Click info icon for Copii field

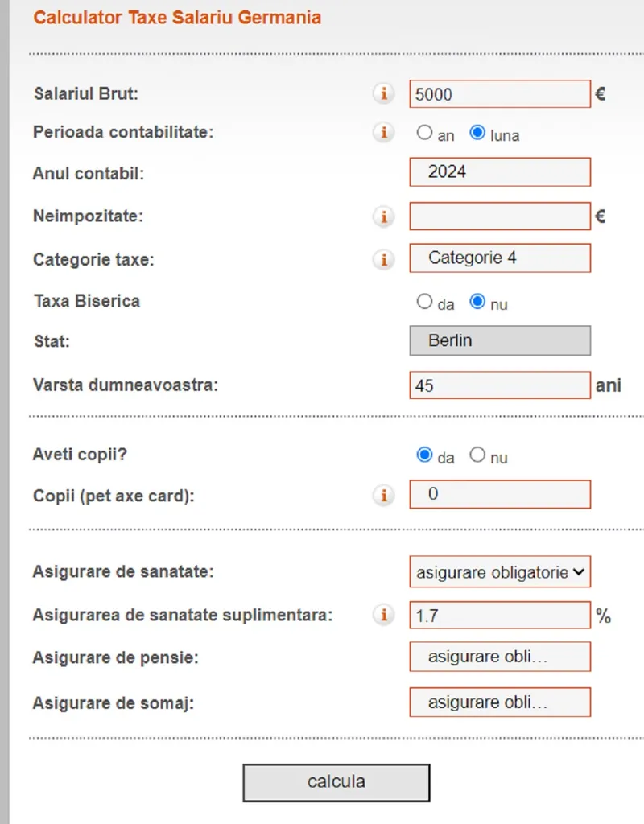384,495
